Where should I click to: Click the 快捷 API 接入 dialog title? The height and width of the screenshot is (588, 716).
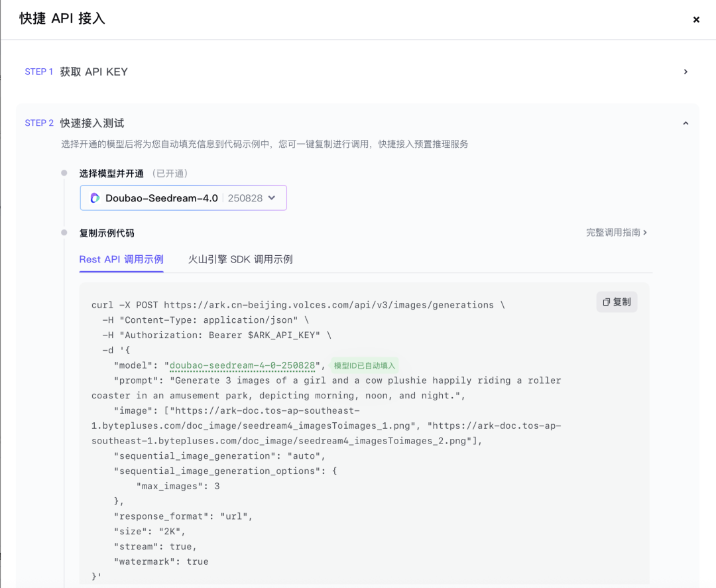tap(62, 19)
